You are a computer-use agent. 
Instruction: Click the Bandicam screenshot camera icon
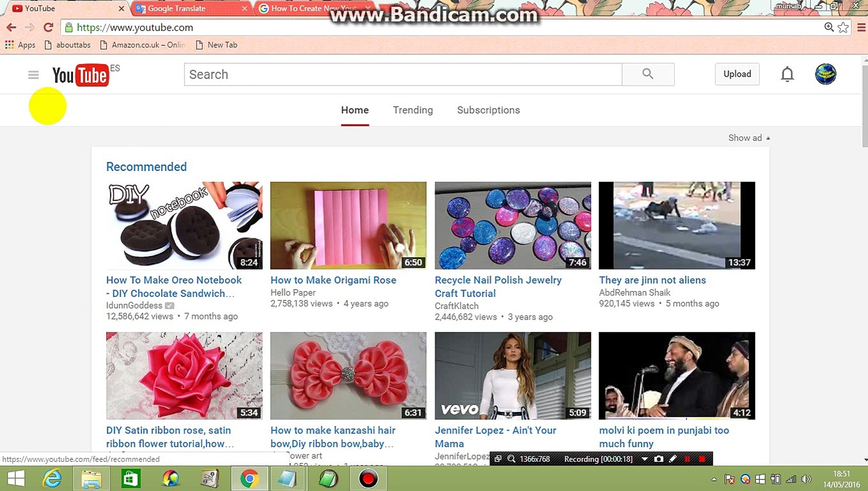659,459
